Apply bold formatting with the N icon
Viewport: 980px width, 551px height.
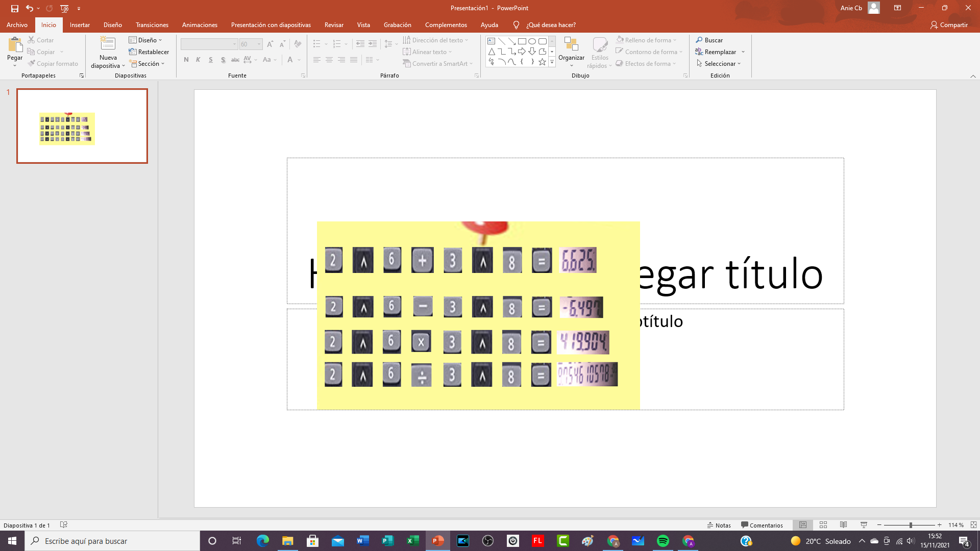click(186, 60)
